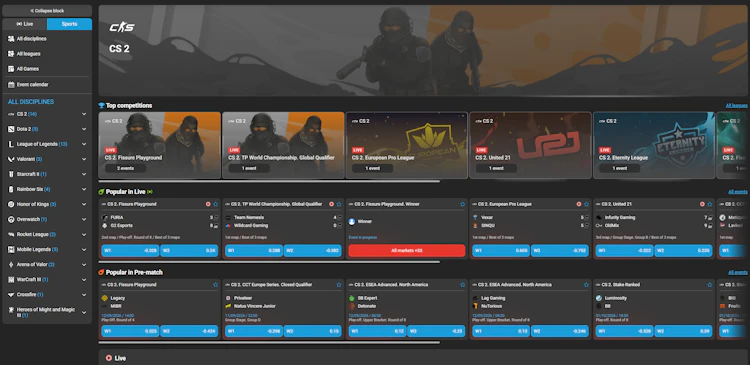Click the Luminosity team logo
This screenshot has height=365, width=750.
[599, 298]
